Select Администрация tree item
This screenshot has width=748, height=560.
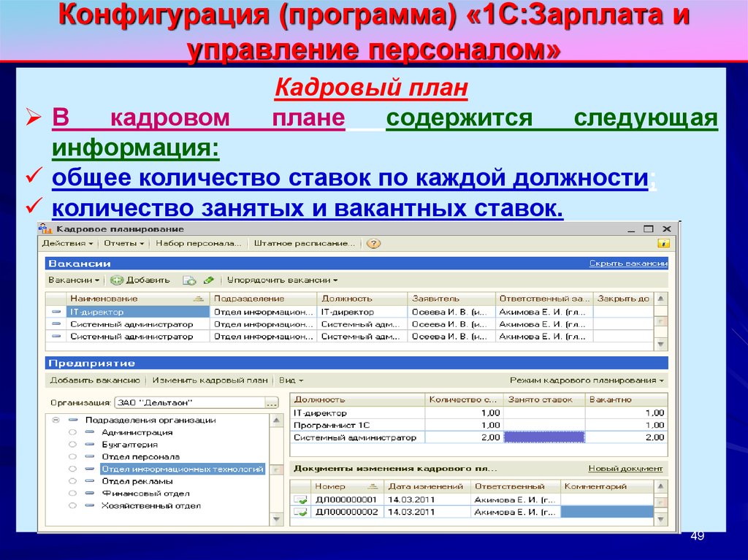coord(137,432)
